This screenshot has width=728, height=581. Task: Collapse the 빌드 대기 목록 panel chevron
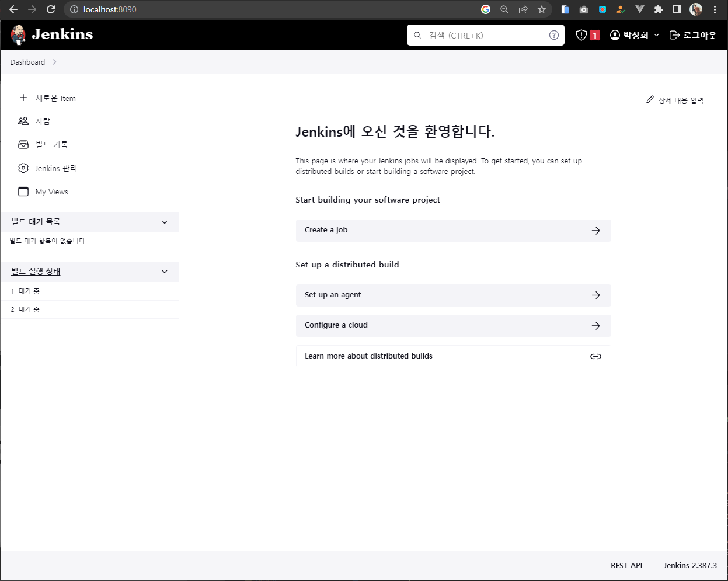[x=165, y=222]
